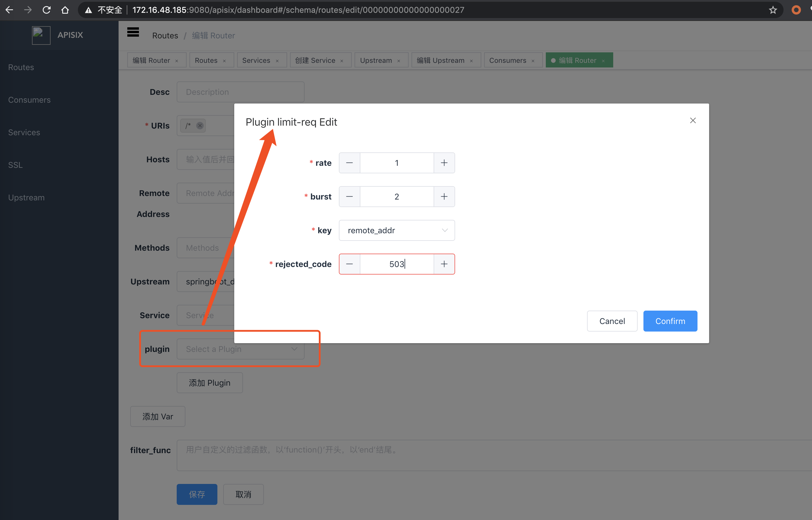The height and width of the screenshot is (520, 812).
Task: Go to the browser home page
Action: 65,10
